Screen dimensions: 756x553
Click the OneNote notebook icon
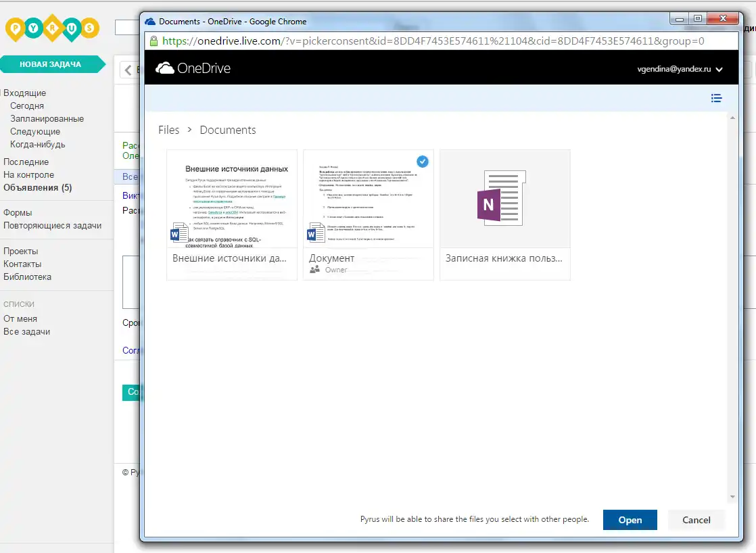click(x=502, y=197)
